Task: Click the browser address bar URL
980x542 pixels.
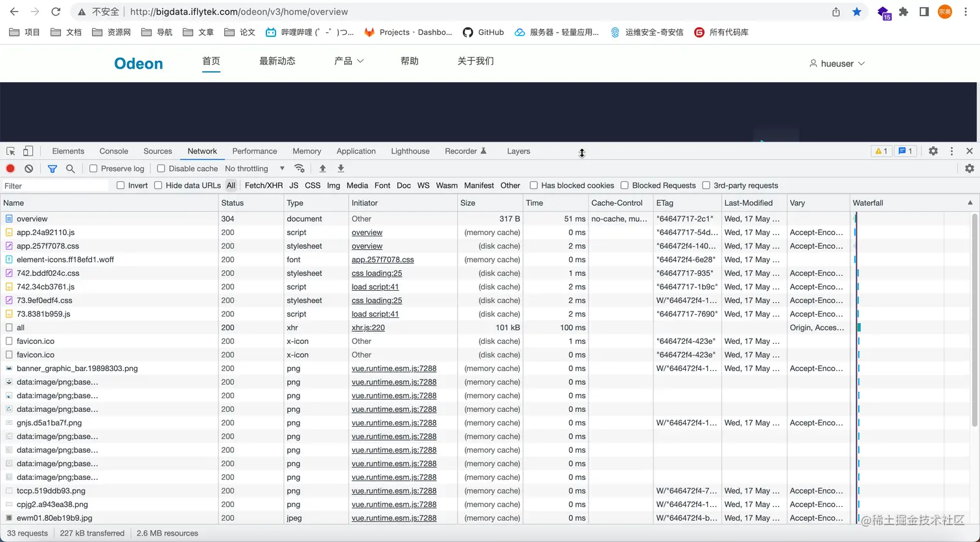Action: tap(239, 12)
